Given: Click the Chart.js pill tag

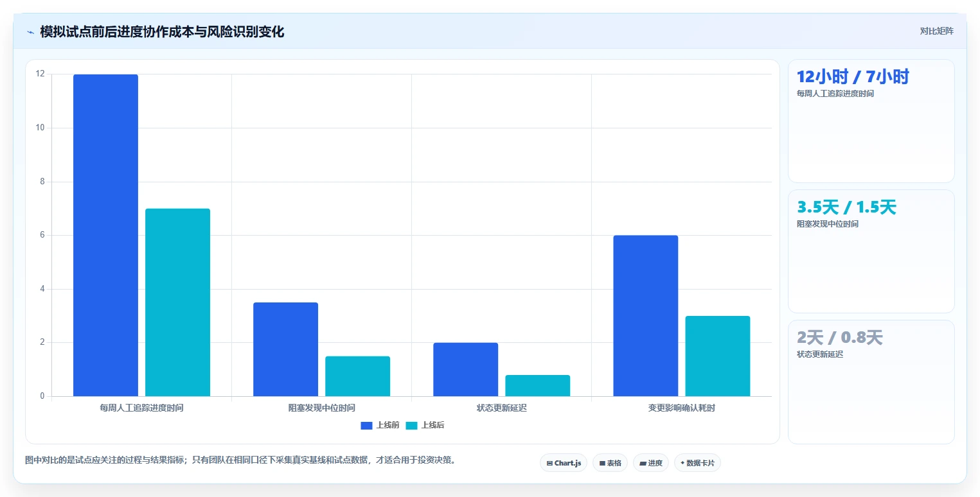Looking at the screenshot, I should [564, 463].
